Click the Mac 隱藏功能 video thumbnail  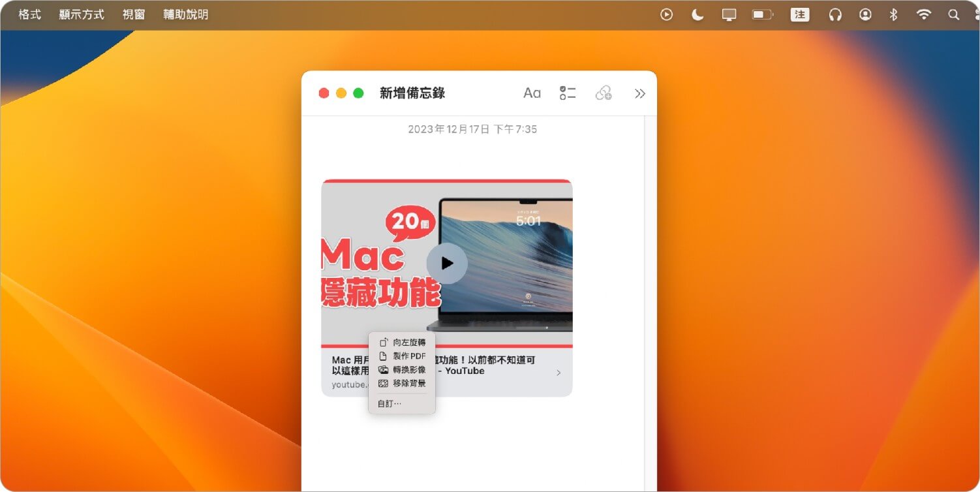click(447, 262)
